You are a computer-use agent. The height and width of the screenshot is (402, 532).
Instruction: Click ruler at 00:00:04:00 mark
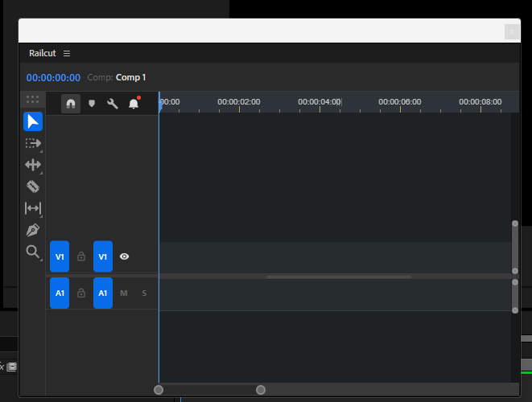pos(320,102)
